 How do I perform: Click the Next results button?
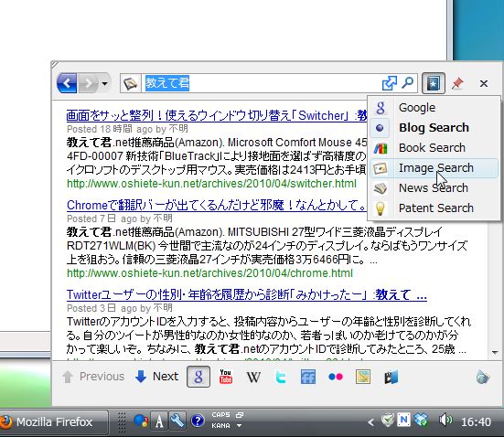tap(156, 377)
